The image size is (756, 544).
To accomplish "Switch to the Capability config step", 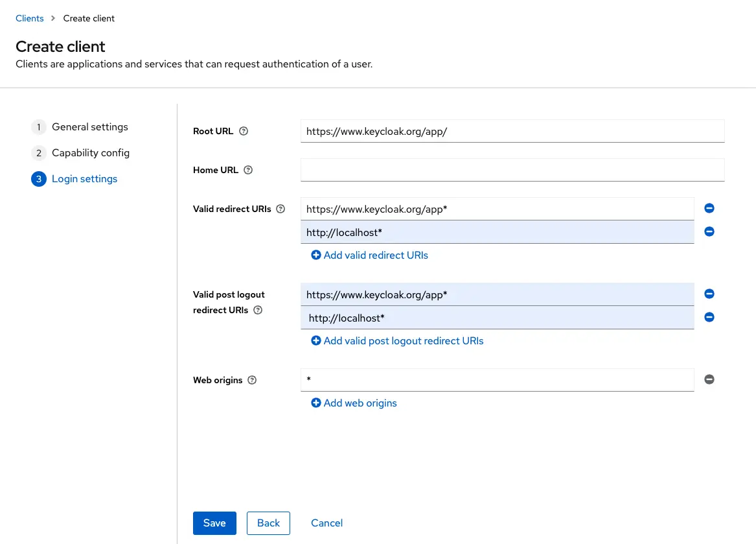I will coord(91,153).
